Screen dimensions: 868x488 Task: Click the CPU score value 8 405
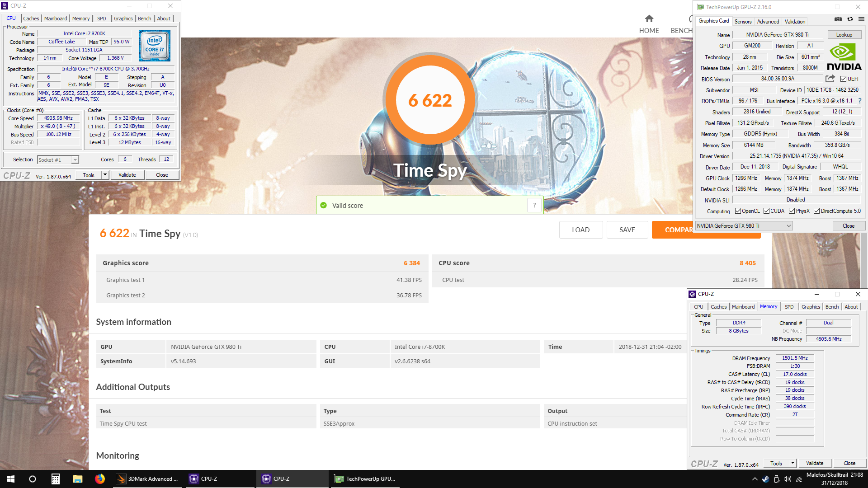click(748, 263)
